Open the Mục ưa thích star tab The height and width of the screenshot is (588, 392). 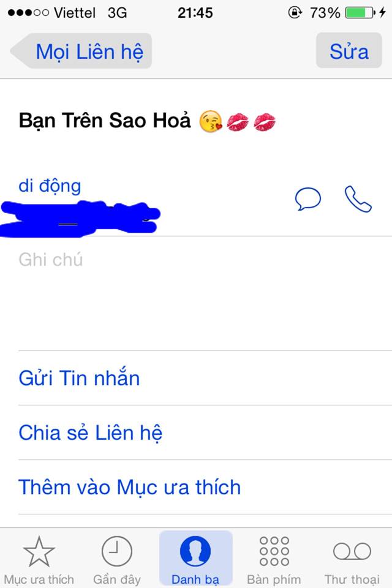(x=39, y=559)
